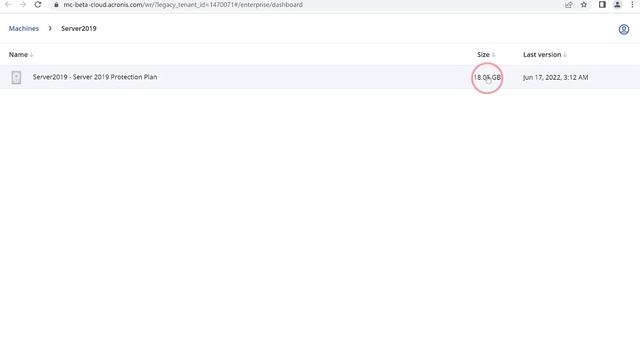Sort by Last version column

[544, 55]
